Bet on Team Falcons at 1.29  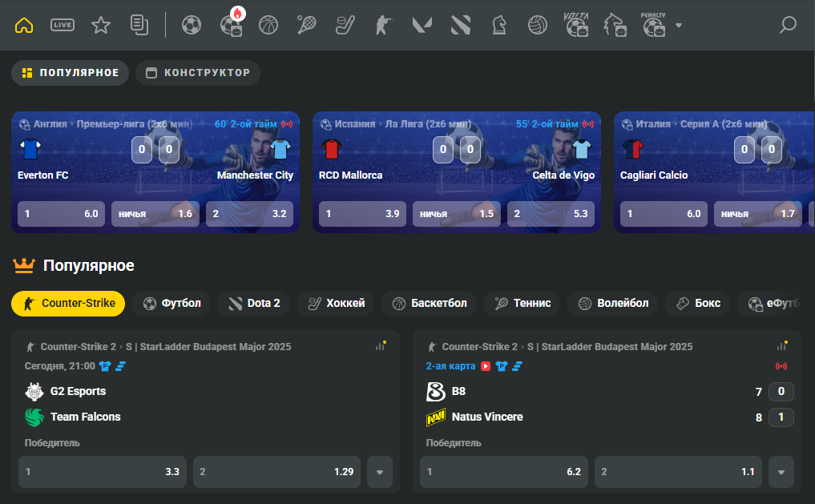point(276,472)
